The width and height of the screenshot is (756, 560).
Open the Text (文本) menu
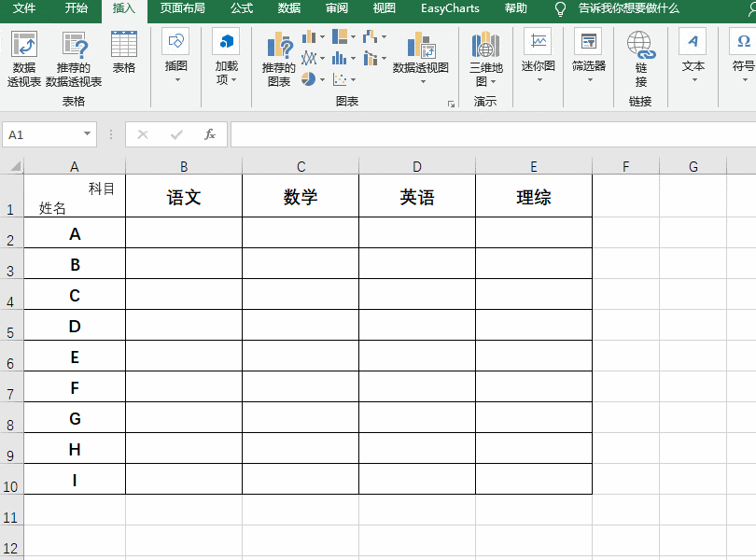tap(693, 57)
